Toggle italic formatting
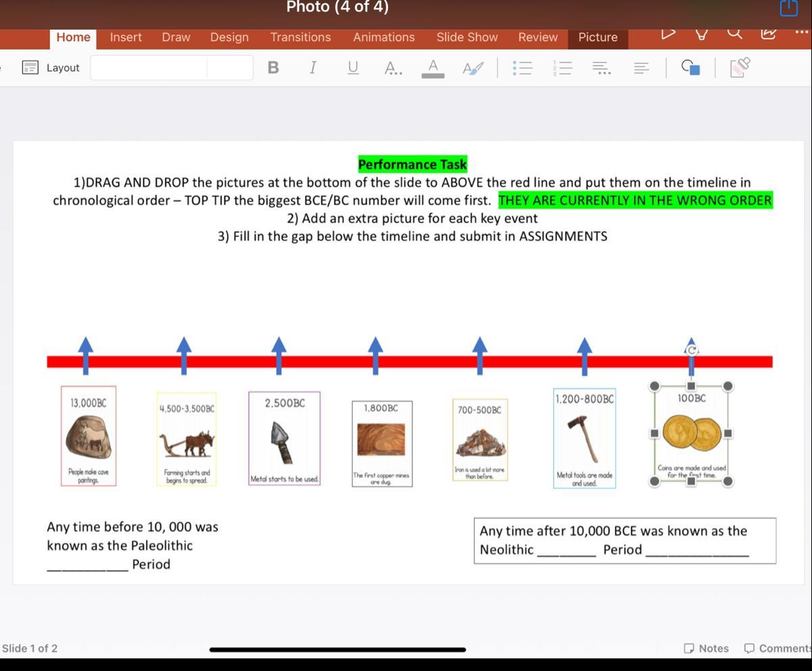The height and width of the screenshot is (671, 812). click(312, 67)
